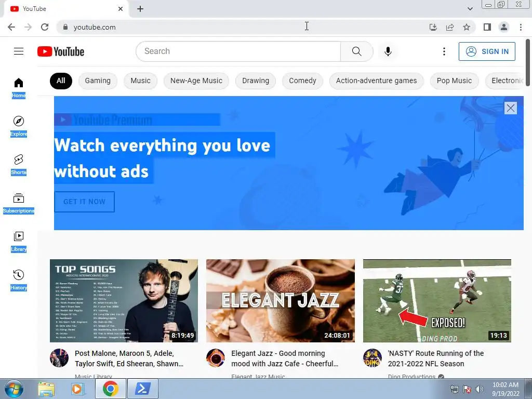Open a new browser tab
Viewport: 532px width, 399px height.
pos(140,9)
